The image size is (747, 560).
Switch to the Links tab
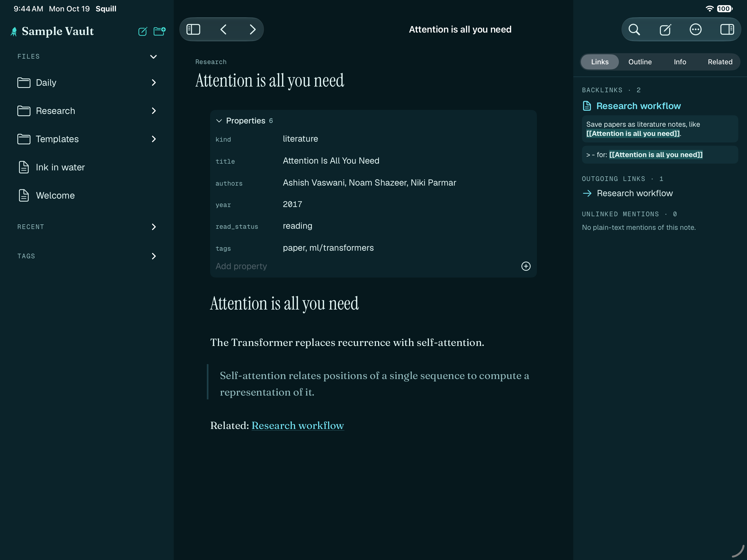(x=600, y=62)
